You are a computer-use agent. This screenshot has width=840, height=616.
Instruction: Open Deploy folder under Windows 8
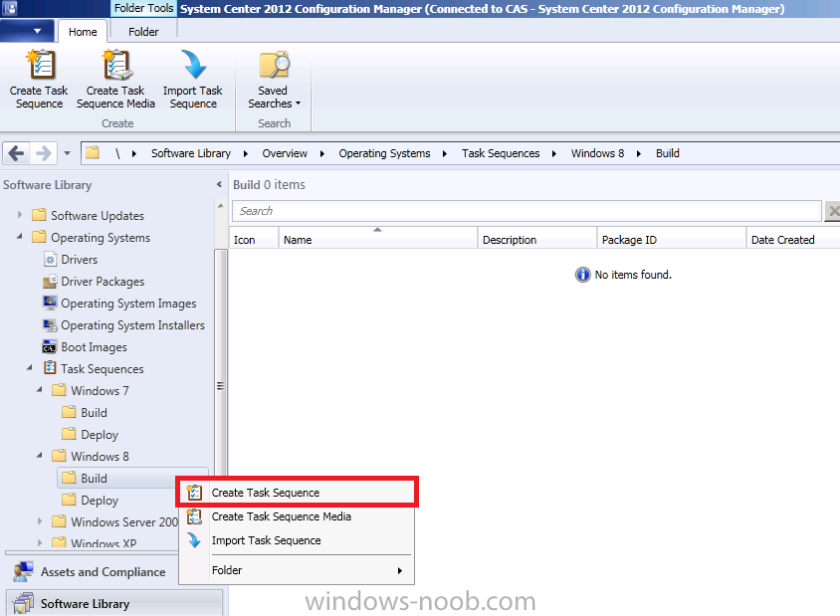pos(100,501)
